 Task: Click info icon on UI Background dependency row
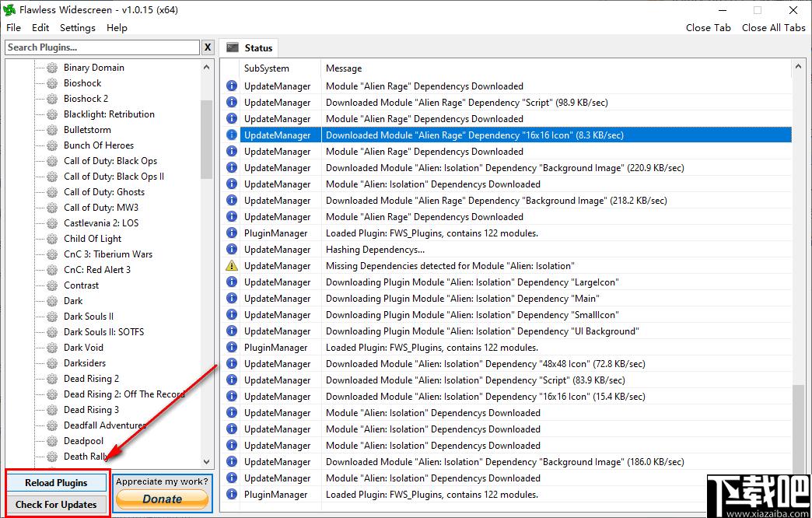pos(232,331)
